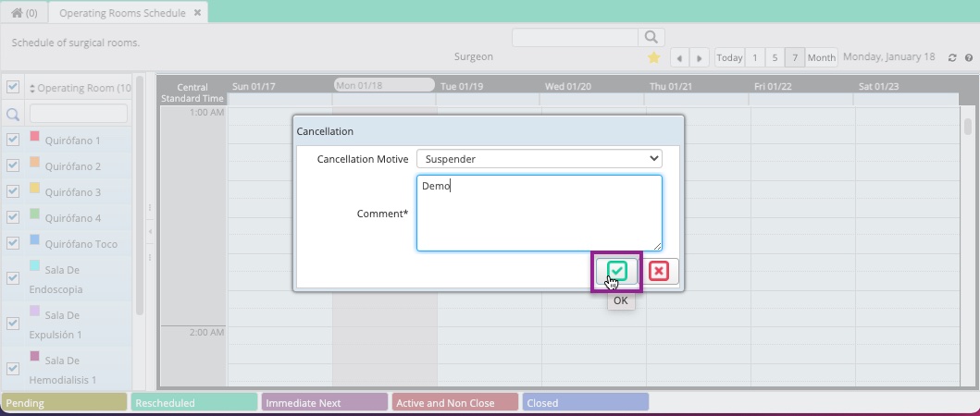
Task: Toggle the Quirófano Toco checkbox
Action: tap(13, 242)
